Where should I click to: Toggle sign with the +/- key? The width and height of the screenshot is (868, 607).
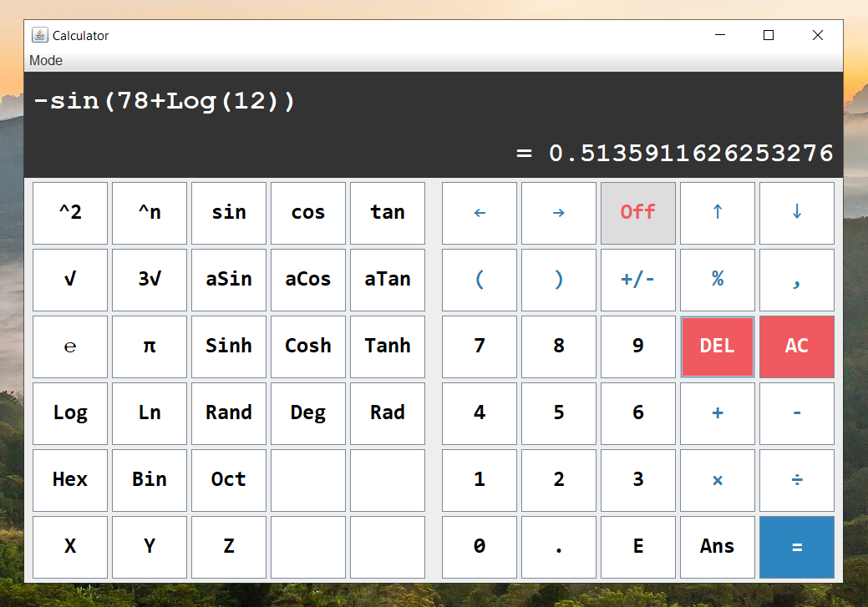637,280
